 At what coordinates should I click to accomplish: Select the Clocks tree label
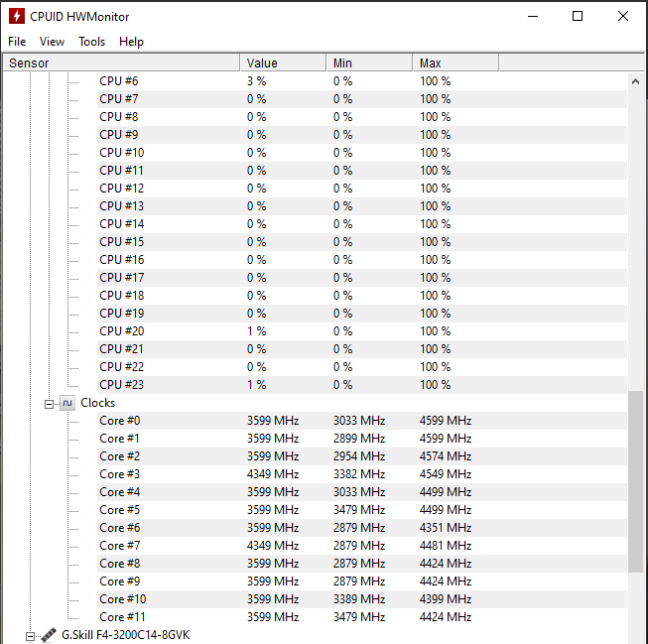(98, 403)
